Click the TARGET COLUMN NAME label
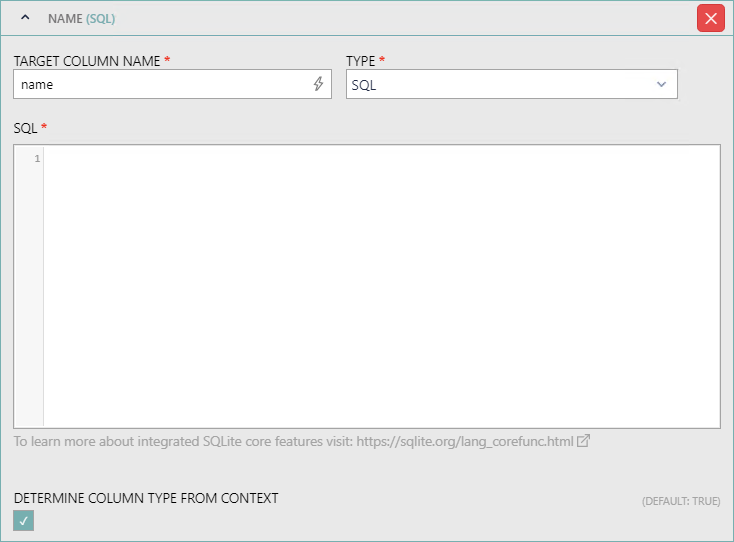Image resolution: width=734 pixels, height=542 pixels. 87,61
